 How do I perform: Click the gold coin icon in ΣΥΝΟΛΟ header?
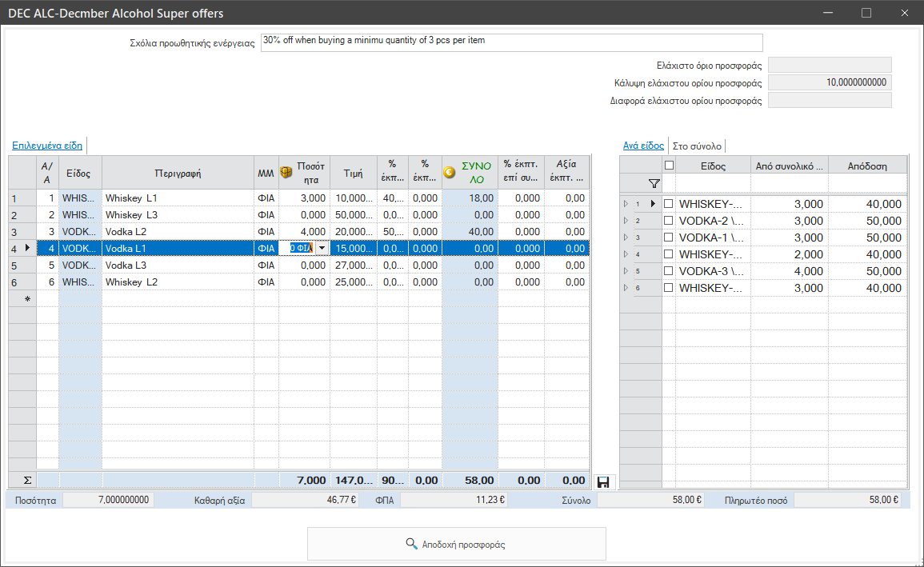[x=449, y=172]
